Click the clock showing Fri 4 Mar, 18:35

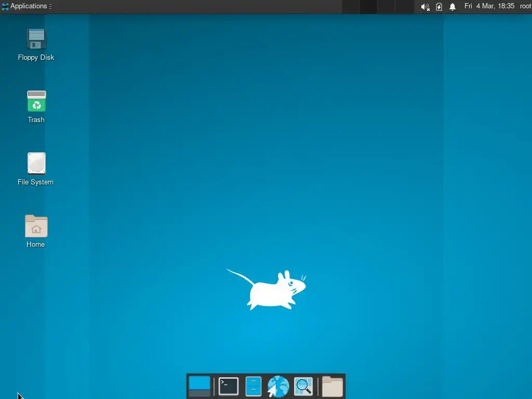(489, 6)
